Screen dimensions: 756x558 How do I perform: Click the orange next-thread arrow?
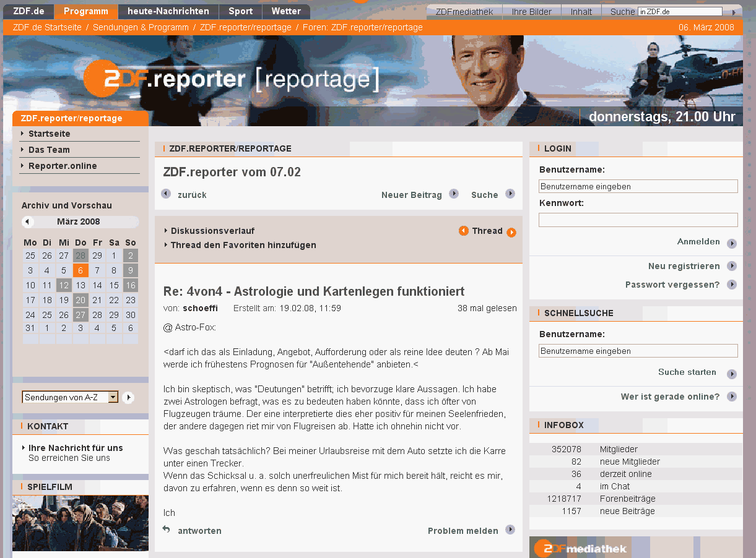click(512, 231)
